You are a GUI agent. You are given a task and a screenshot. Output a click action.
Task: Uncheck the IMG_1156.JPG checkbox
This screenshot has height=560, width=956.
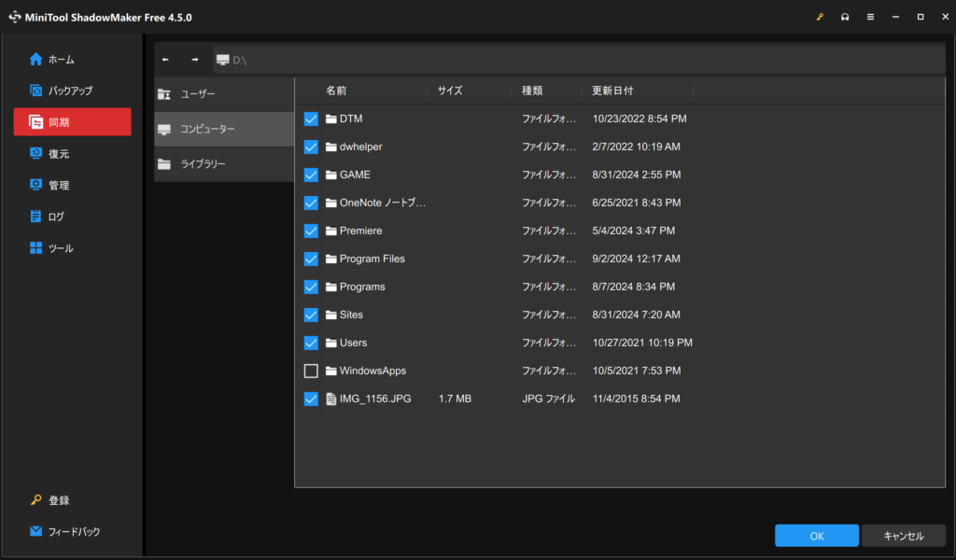point(311,399)
